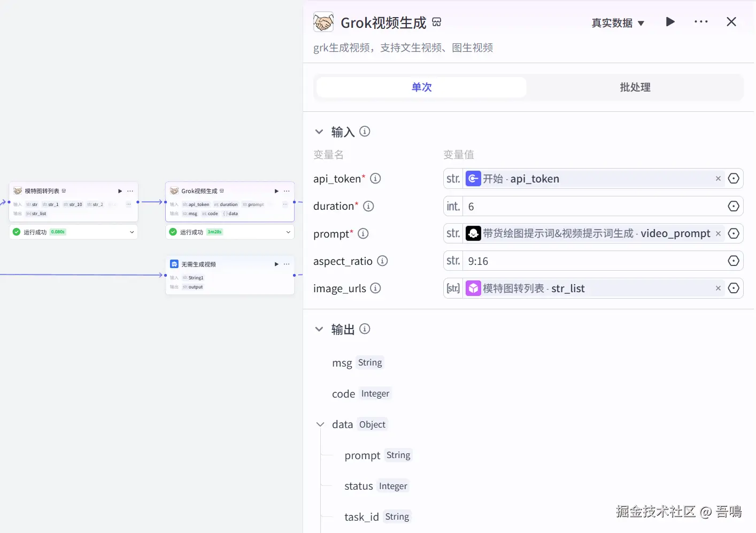Select the 模特图转列表 node title
The width and height of the screenshot is (756, 533).
(x=42, y=191)
